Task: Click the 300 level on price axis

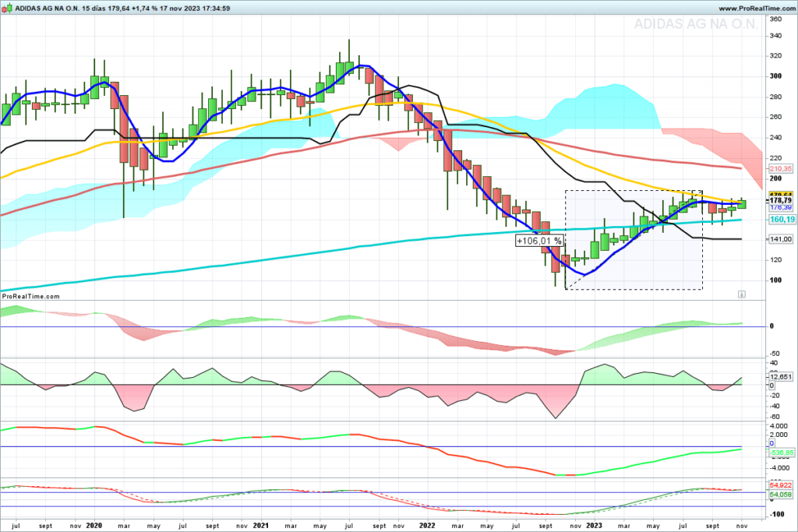Action: 775,76
